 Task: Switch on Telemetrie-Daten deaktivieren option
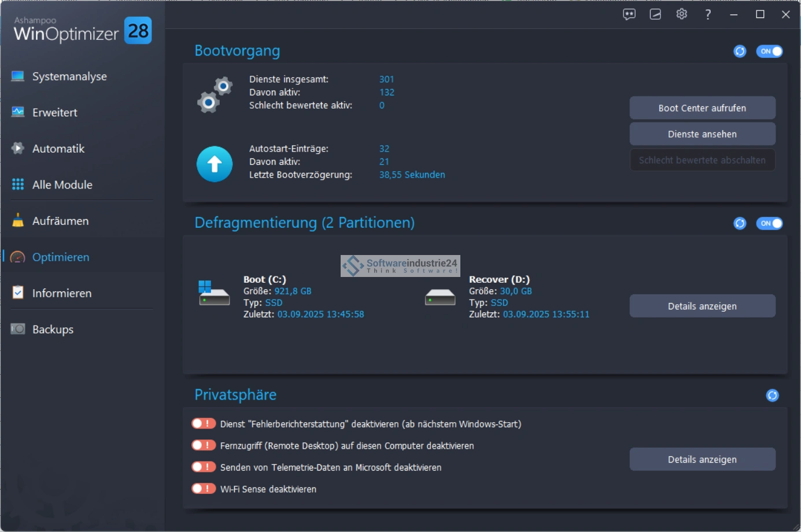(x=204, y=467)
